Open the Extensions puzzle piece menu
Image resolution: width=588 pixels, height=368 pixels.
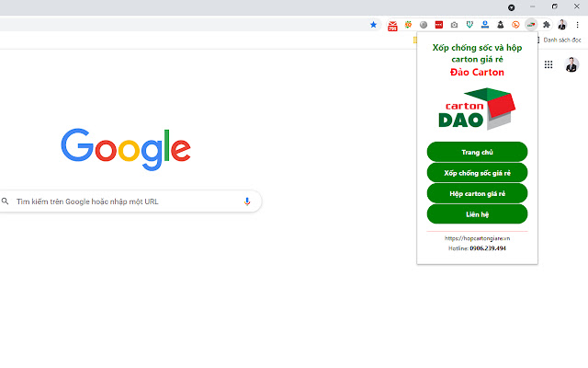point(547,25)
